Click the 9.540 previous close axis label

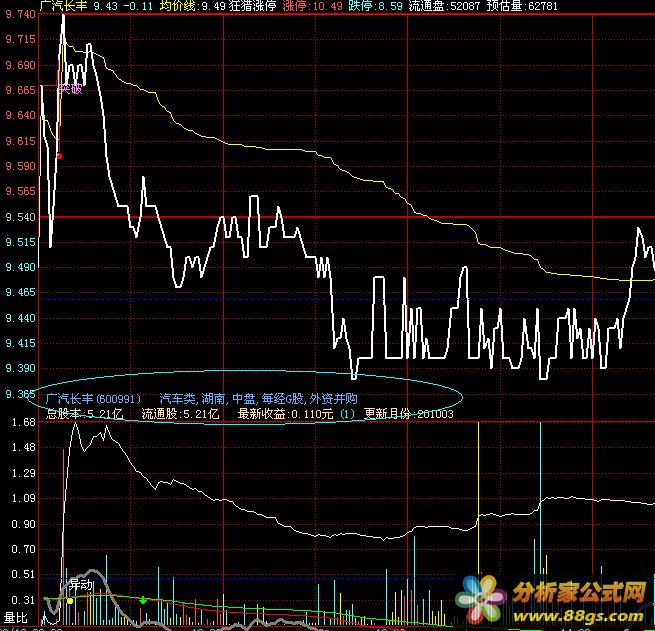(x=21, y=217)
